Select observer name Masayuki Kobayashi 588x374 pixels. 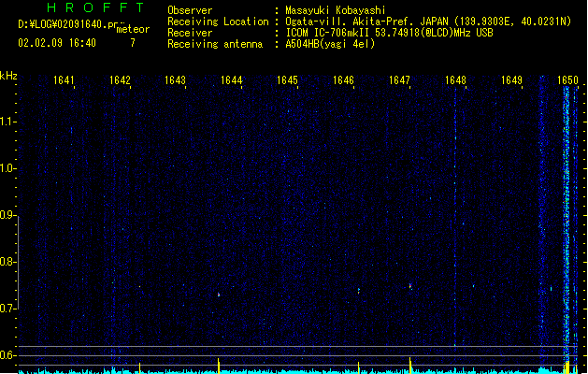[x=335, y=10]
